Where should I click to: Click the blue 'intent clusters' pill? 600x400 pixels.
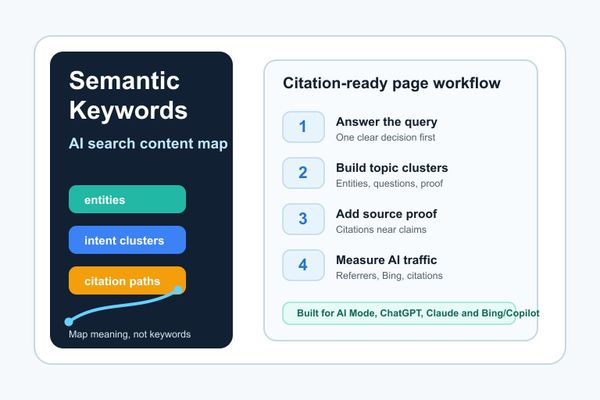(x=127, y=240)
